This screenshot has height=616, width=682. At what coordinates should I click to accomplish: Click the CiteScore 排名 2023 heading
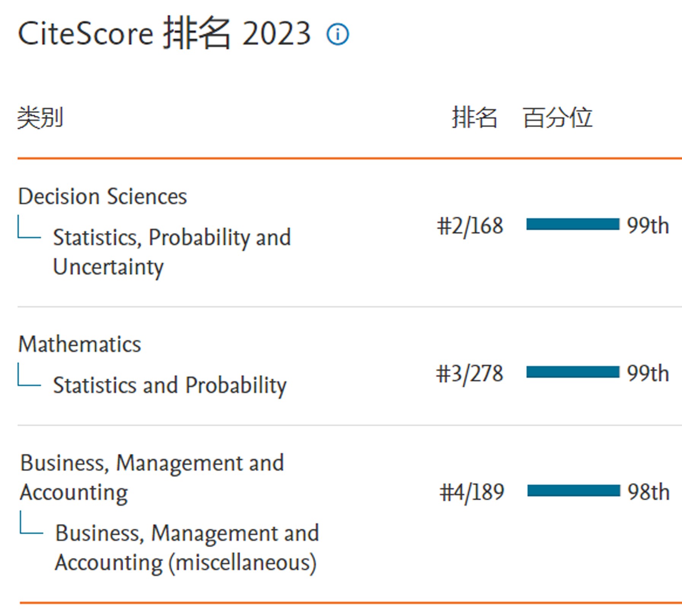(164, 34)
